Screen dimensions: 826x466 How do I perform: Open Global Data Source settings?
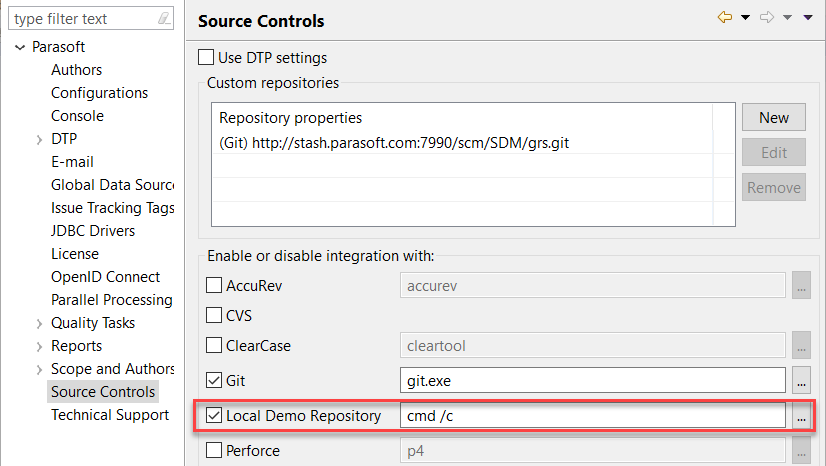(x=112, y=185)
